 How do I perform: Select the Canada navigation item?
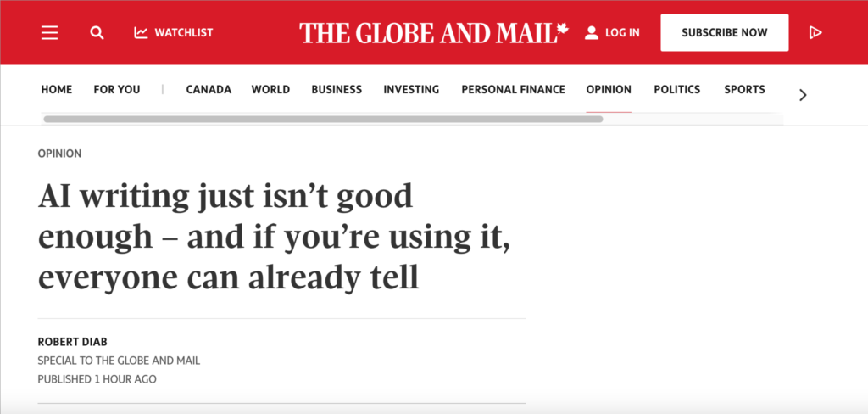(209, 89)
